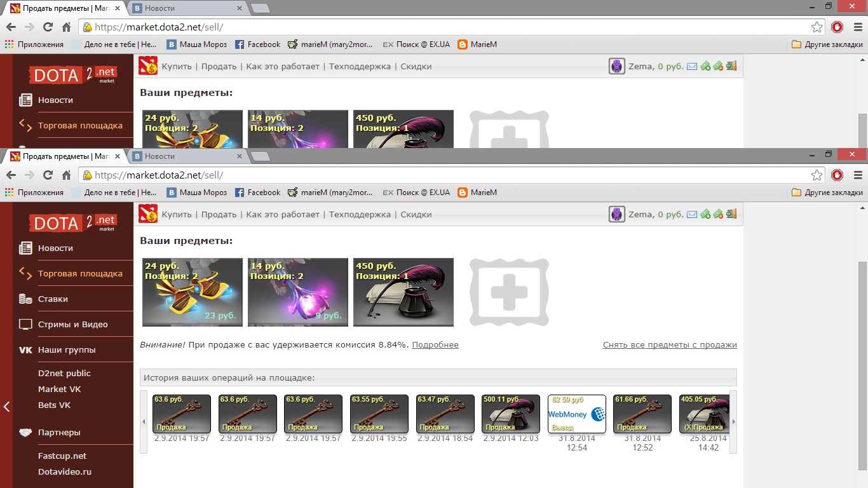This screenshot has width=868, height=488.
Task: Open Market VK link
Action: pyautogui.click(x=59, y=389)
